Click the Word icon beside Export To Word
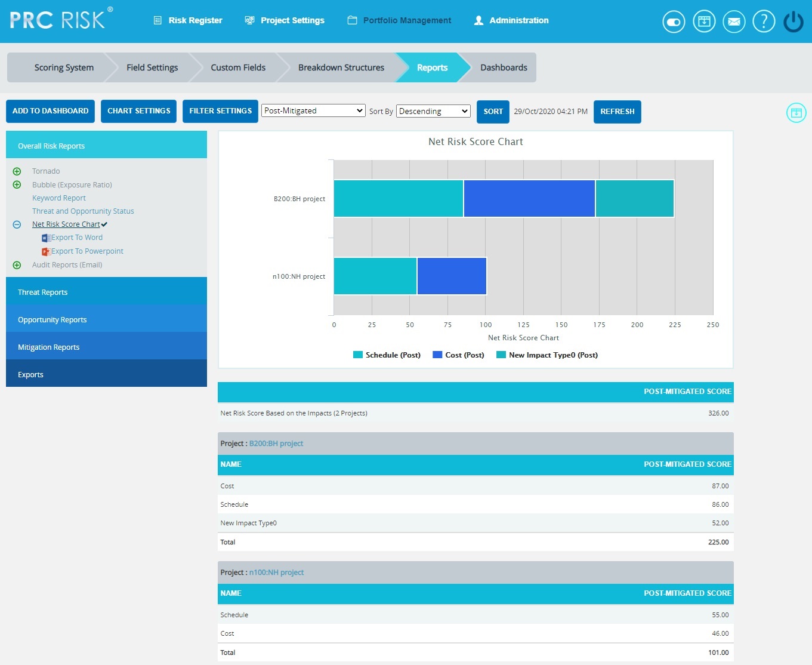812x665 pixels. [x=46, y=238]
